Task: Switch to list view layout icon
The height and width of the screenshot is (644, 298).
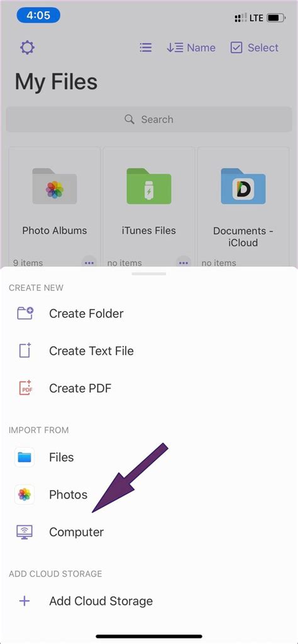Action: (x=145, y=48)
